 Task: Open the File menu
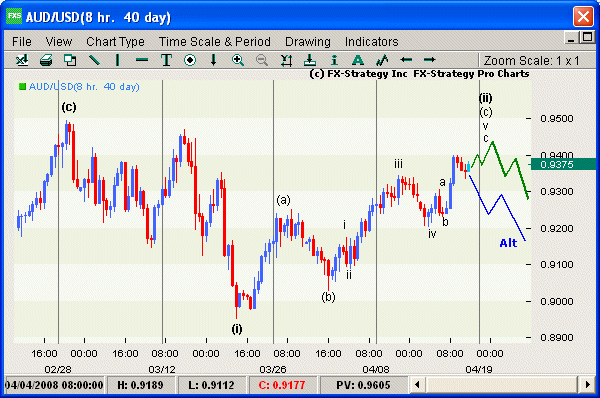click(22, 41)
